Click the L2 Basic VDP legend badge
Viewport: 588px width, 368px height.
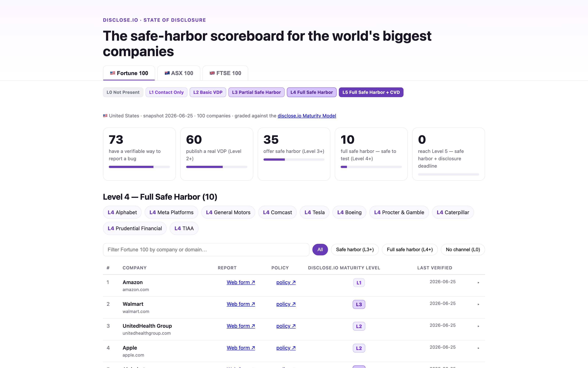point(208,92)
